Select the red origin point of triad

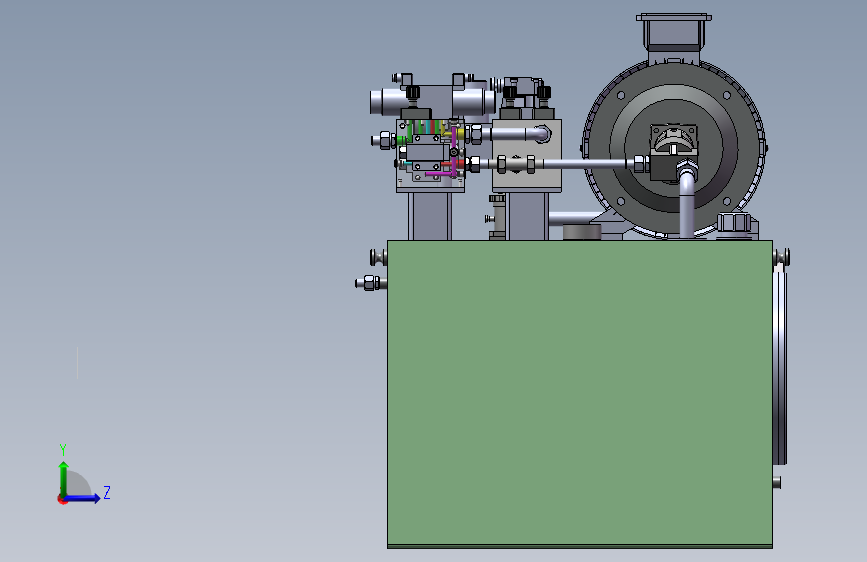(62, 499)
